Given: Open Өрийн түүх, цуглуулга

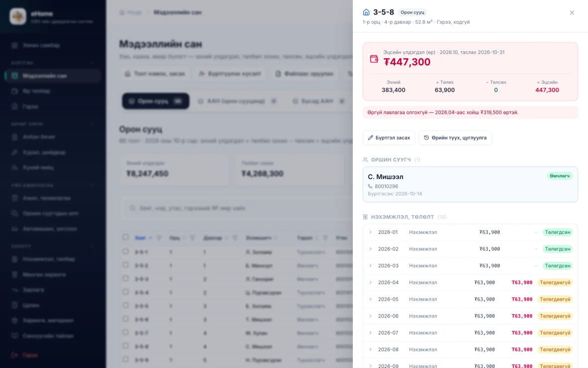Looking at the screenshot, I should pos(455,138).
